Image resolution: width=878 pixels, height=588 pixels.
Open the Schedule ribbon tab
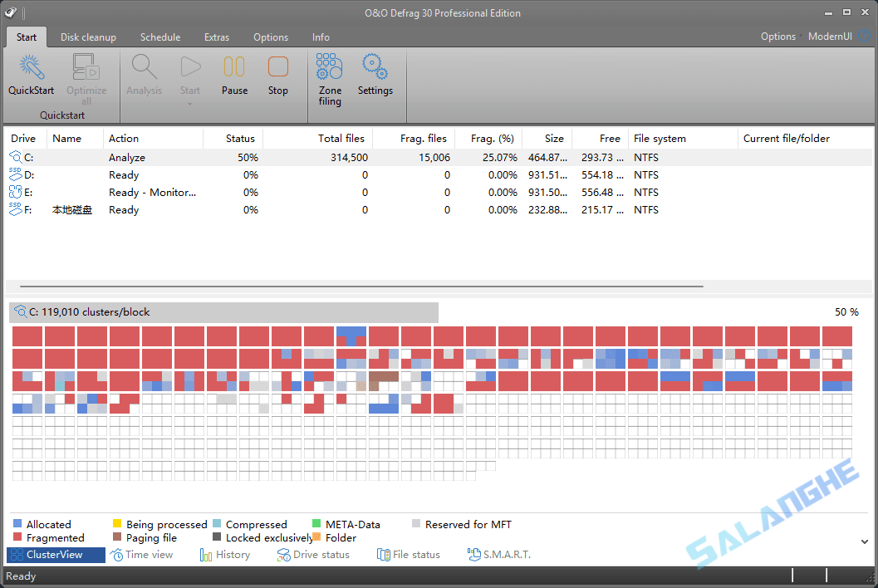click(x=159, y=37)
